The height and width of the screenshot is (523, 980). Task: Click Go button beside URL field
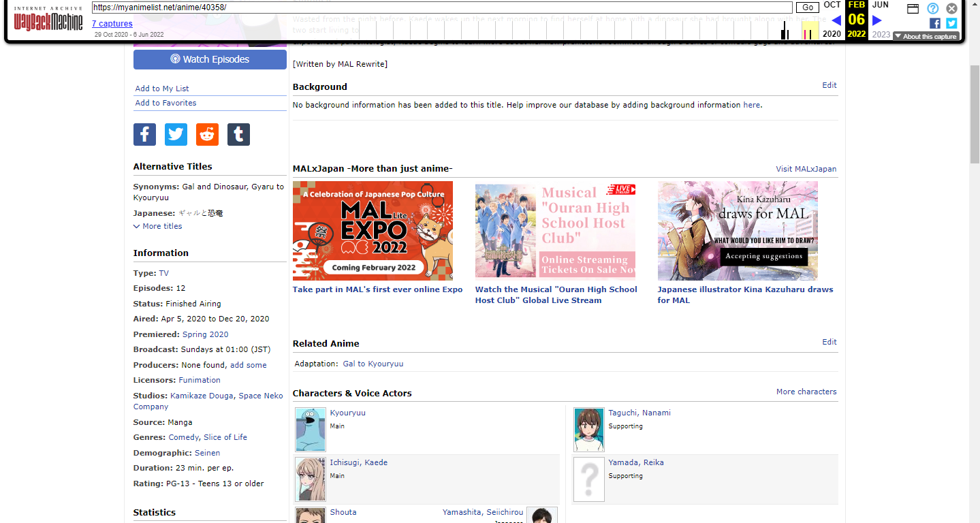807,7
